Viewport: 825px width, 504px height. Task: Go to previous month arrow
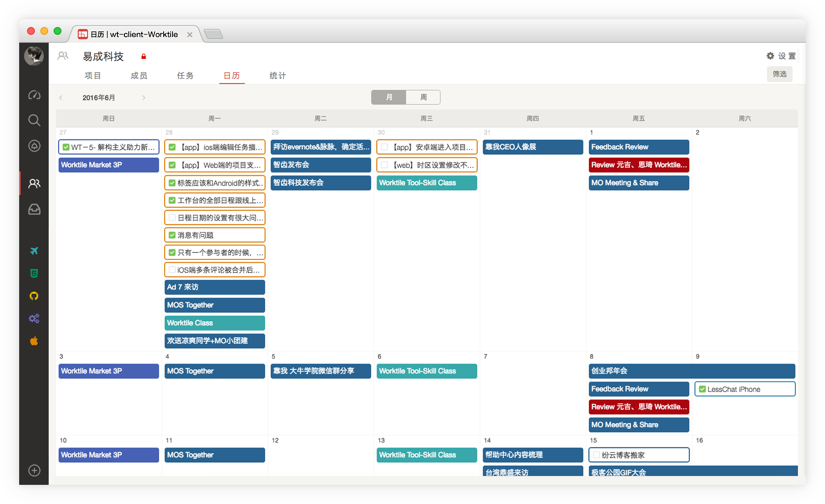coord(61,98)
